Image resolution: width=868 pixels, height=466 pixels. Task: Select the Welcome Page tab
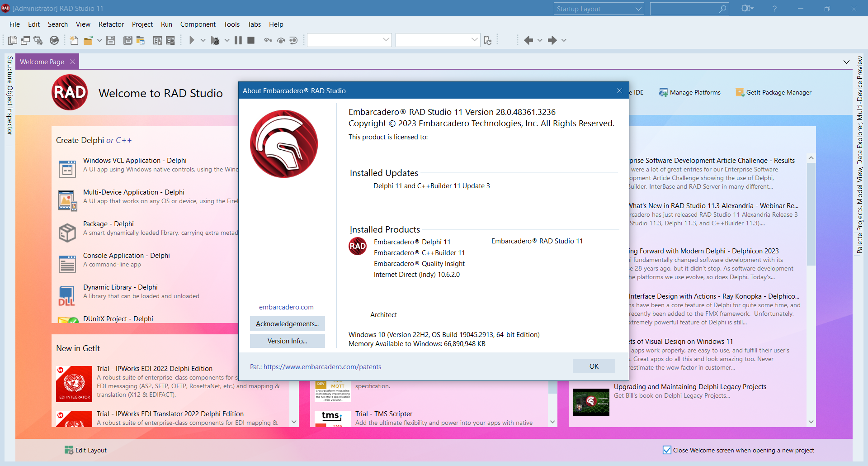click(42, 62)
